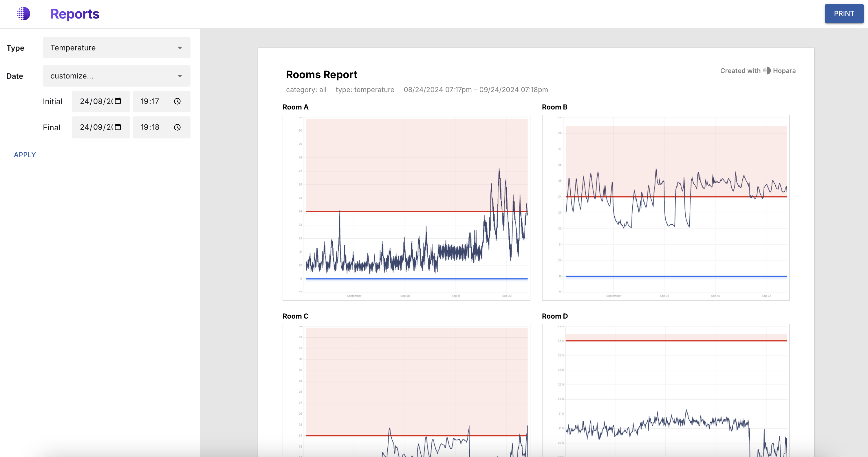Open the calendar picker for Final date
868x457 pixels.
pos(118,127)
